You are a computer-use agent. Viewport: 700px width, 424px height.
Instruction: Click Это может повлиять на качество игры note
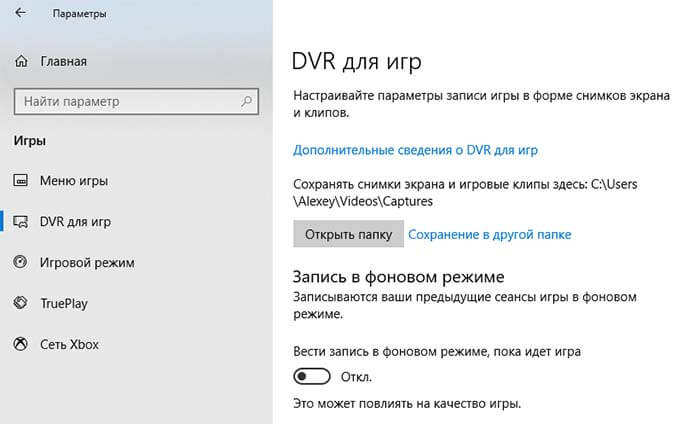407,403
